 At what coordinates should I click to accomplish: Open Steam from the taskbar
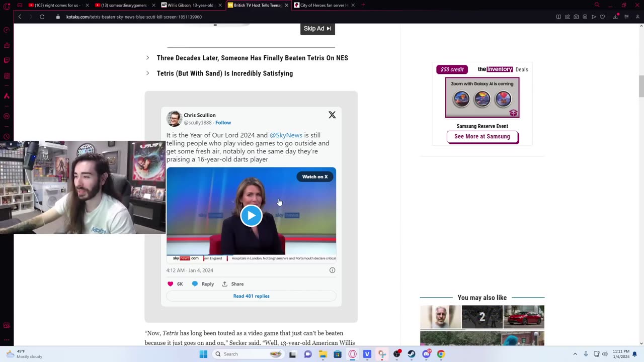412,354
